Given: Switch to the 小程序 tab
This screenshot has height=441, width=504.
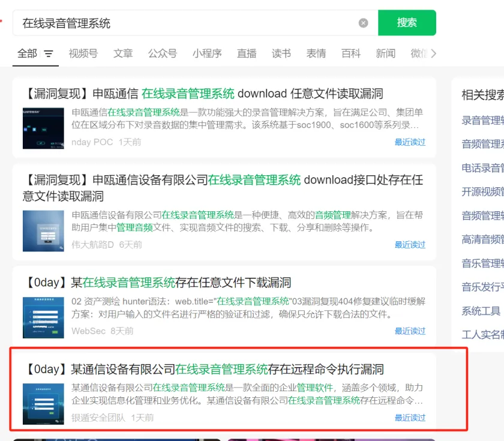Looking at the screenshot, I should point(207,53).
